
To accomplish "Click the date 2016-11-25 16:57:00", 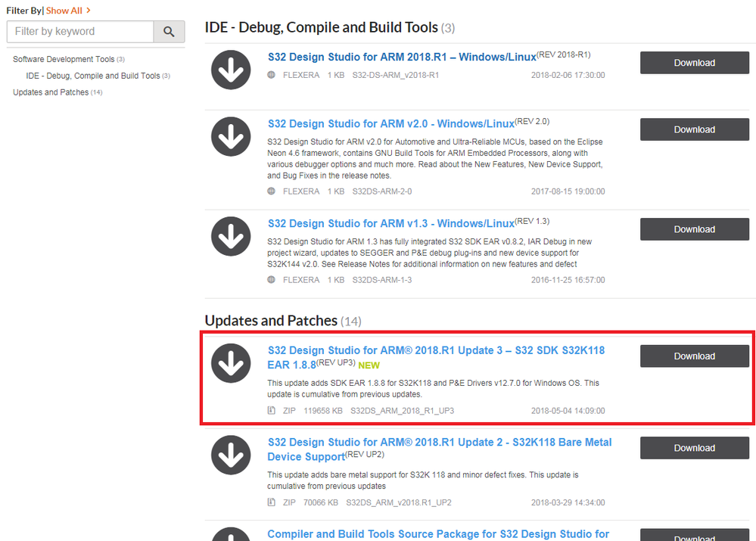I will pyautogui.click(x=568, y=280).
